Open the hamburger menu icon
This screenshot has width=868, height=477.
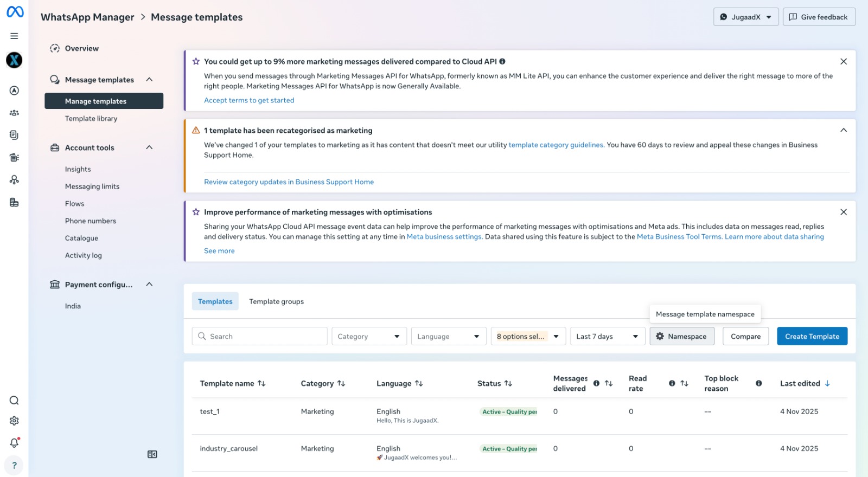(x=14, y=36)
